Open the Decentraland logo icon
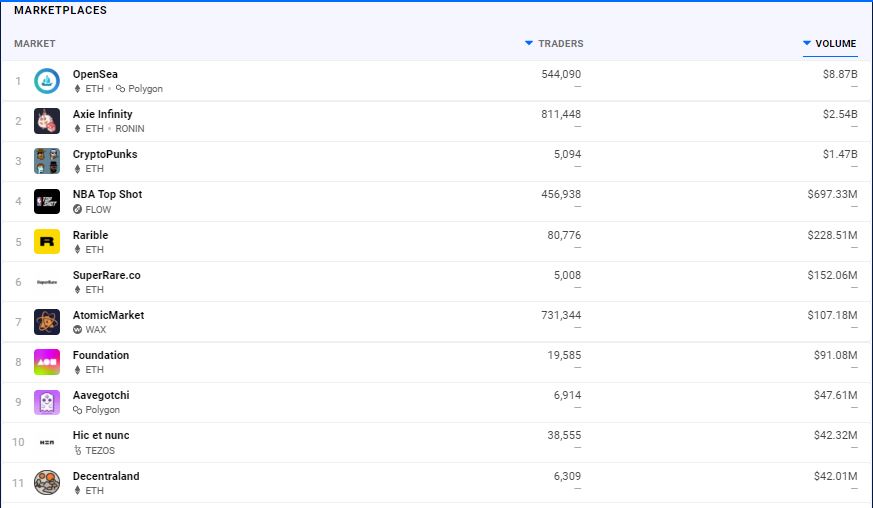873x508 pixels. click(47, 482)
